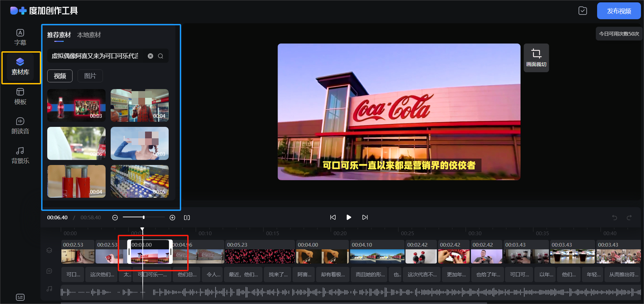Pick the red bottles closeup clip 00:04

pyautogui.click(x=76, y=181)
